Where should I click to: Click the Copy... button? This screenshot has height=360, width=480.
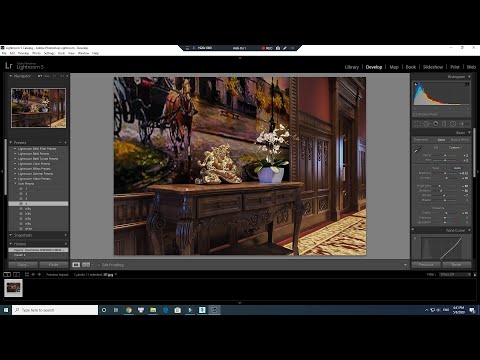pos(23,265)
